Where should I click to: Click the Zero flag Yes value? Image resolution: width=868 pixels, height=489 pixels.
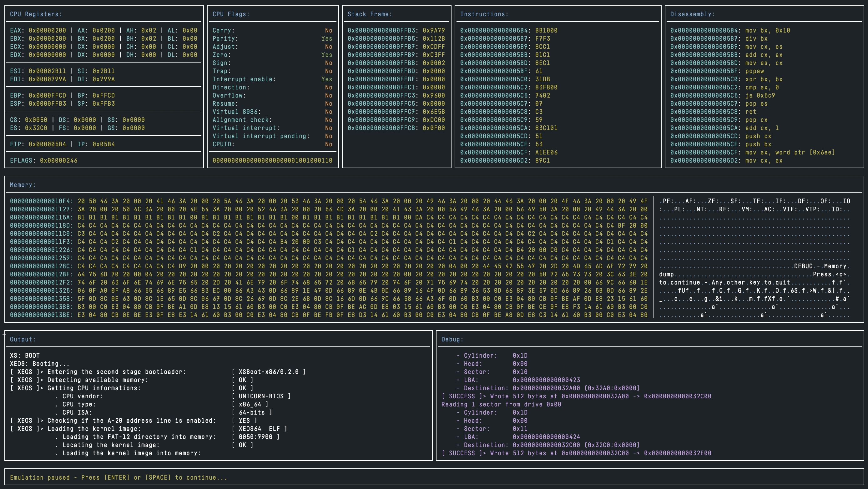click(x=326, y=55)
